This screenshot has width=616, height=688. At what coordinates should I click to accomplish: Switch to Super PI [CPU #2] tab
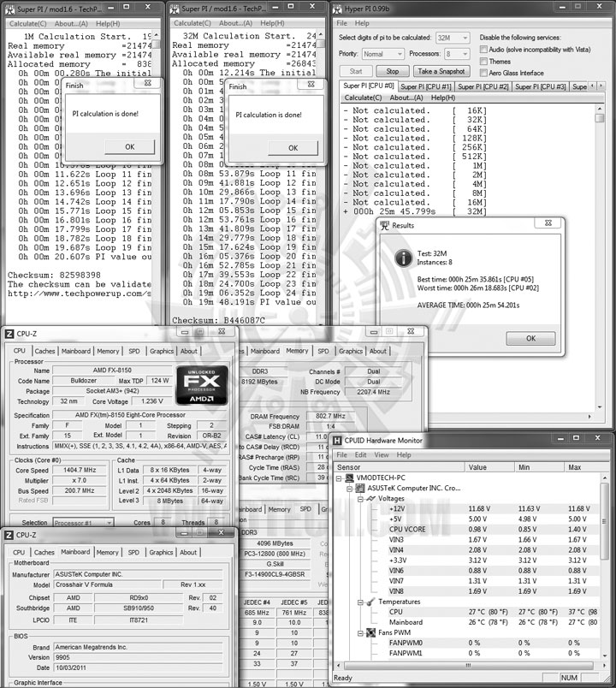483,87
